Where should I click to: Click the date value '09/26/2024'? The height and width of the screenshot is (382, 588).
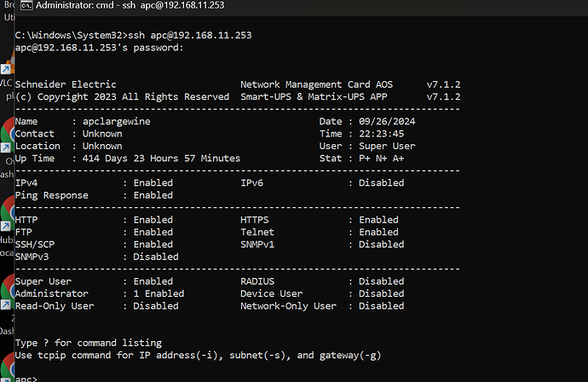coord(387,122)
